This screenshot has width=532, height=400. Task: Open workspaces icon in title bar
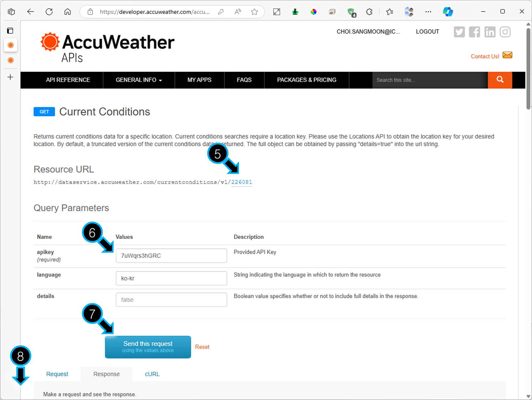tap(11, 12)
